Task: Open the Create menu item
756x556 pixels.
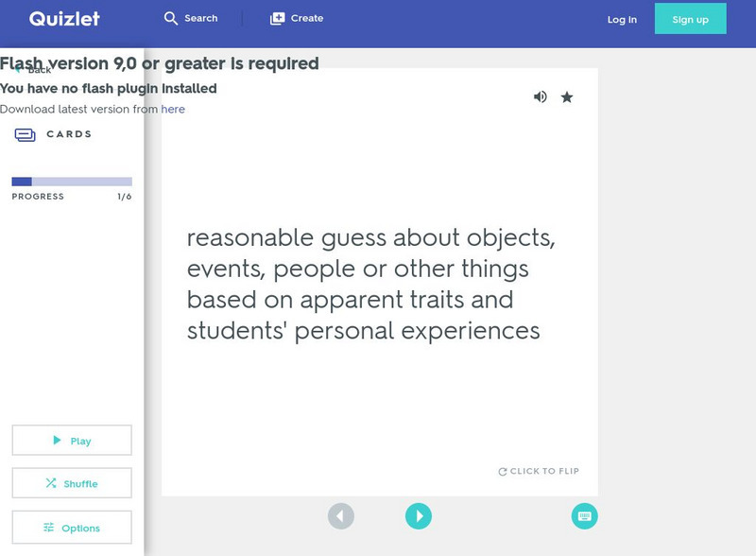Action: 297,18
